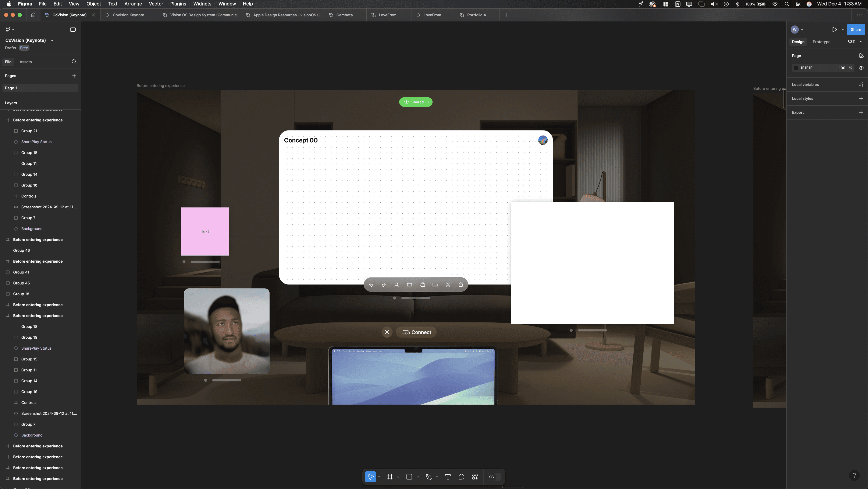This screenshot has width=868, height=489.
Task: Click the page color swatch 1E1E1E
Action: click(x=796, y=68)
